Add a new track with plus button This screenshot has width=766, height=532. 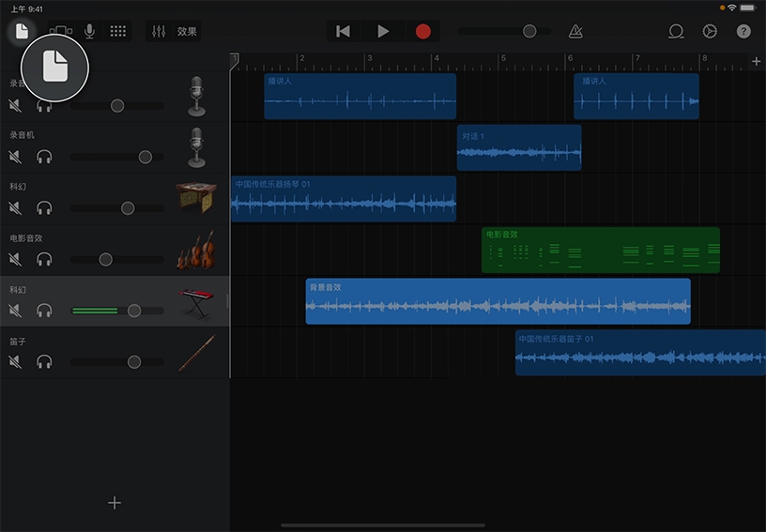[x=115, y=503]
